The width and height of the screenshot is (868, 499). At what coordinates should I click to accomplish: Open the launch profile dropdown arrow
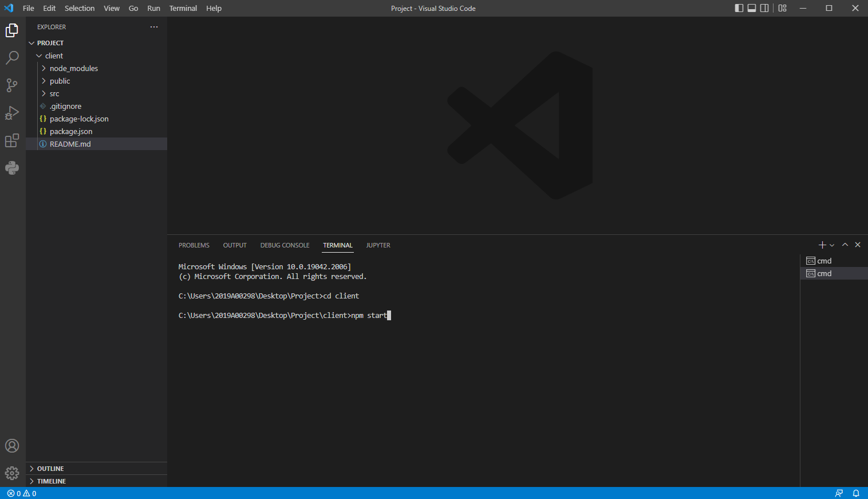click(832, 245)
